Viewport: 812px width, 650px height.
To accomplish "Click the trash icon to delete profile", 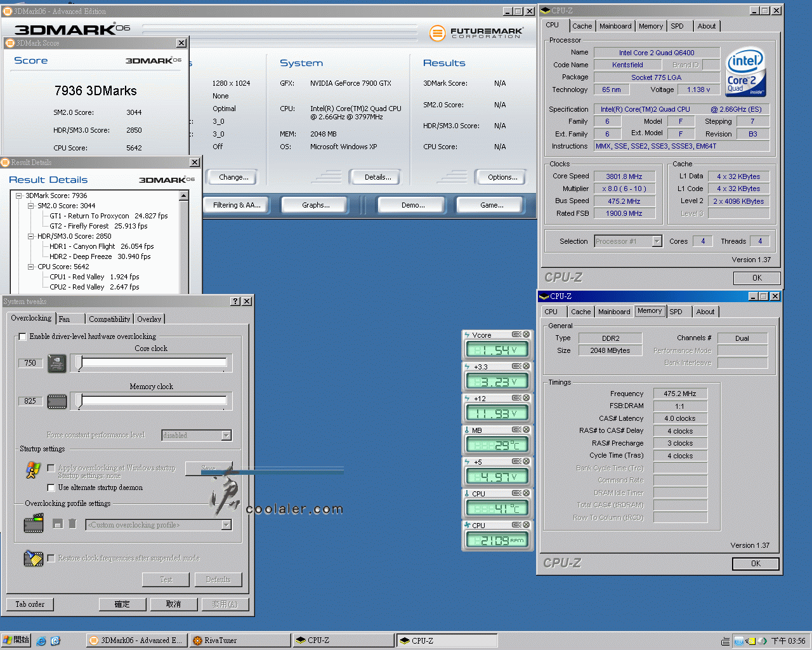I will pos(71,523).
